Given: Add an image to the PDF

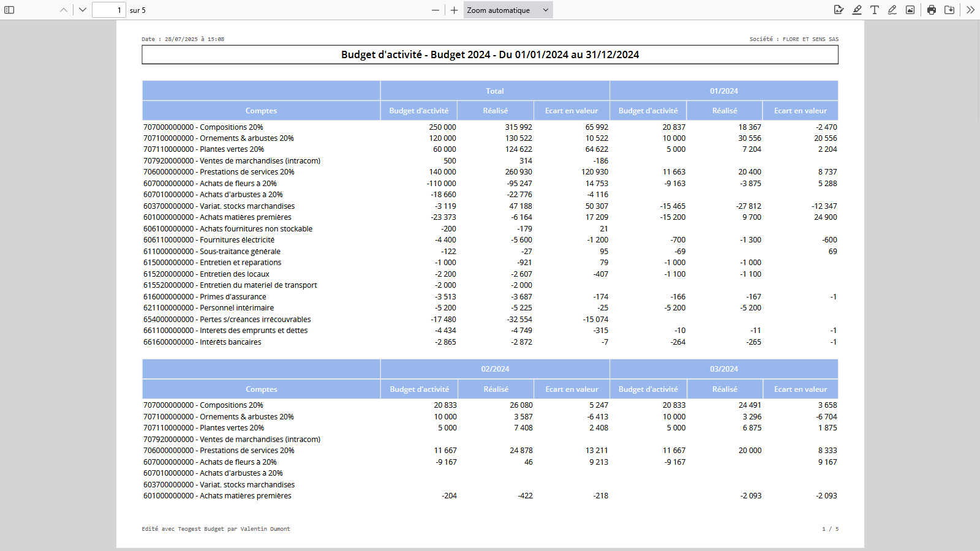Looking at the screenshot, I should point(910,10).
